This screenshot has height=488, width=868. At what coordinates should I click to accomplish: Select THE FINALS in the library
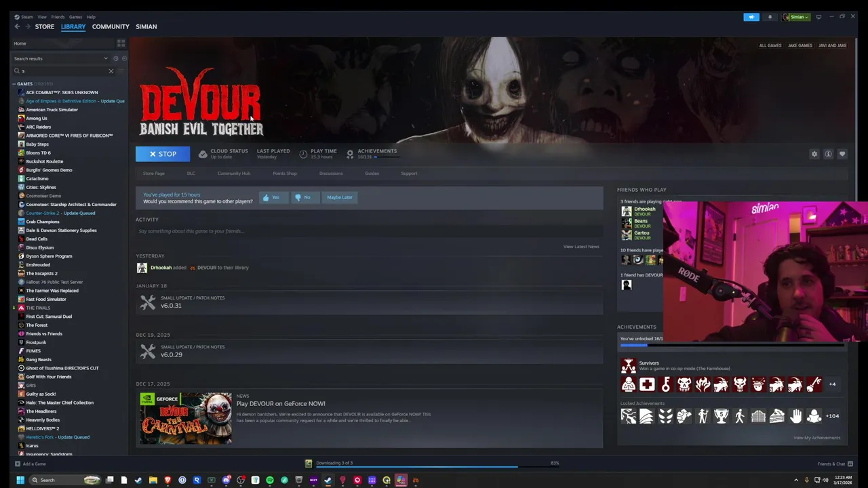click(38, 308)
